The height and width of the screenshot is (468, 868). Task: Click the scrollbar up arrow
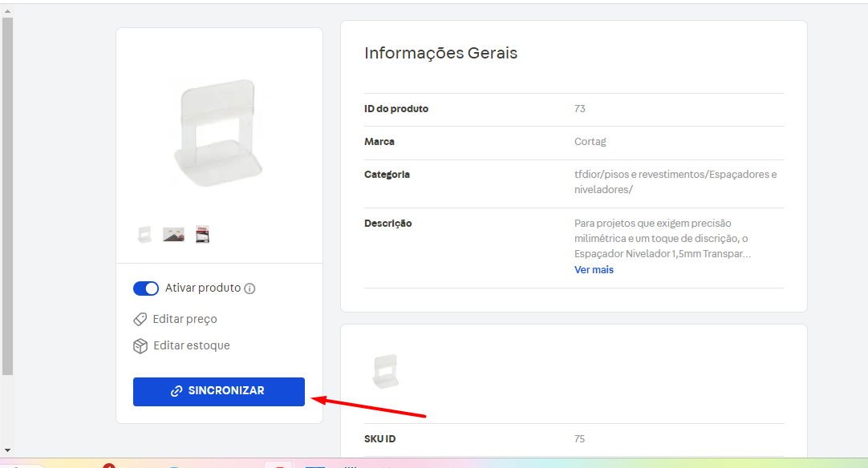[x=7, y=11]
